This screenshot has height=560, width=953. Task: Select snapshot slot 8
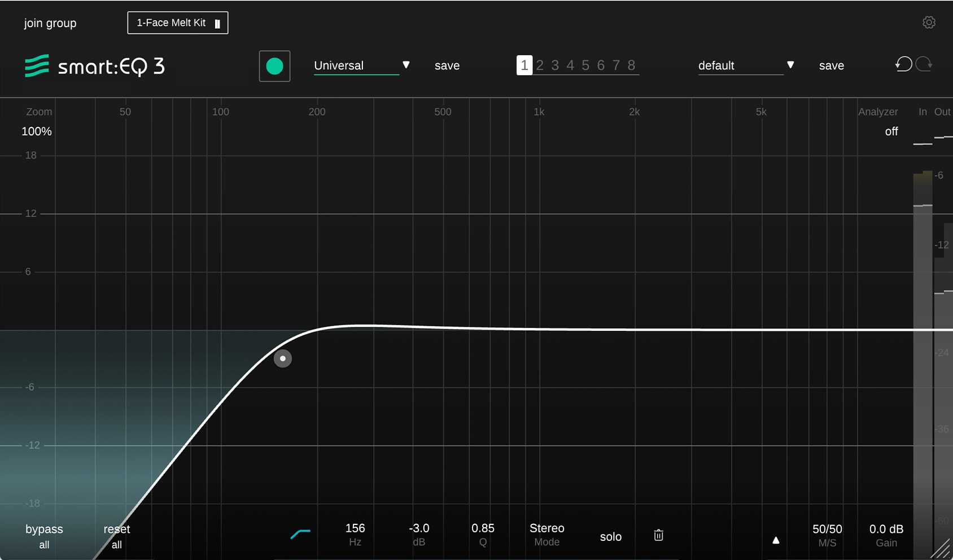[631, 65]
